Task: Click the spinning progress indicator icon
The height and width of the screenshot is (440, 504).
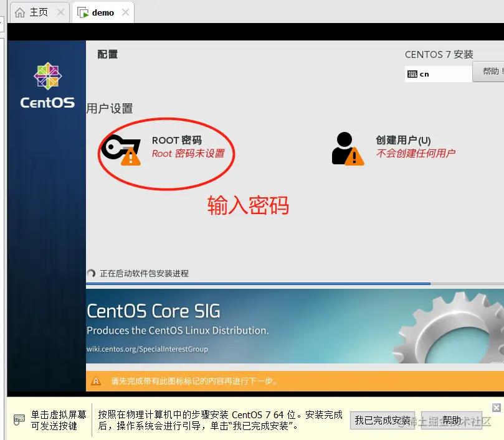Action: click(92, 273)
